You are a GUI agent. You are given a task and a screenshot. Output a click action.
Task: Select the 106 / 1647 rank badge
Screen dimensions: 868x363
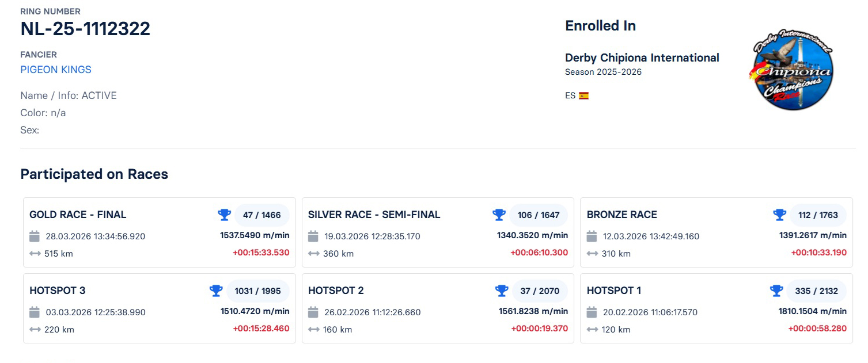coord(538,215)
